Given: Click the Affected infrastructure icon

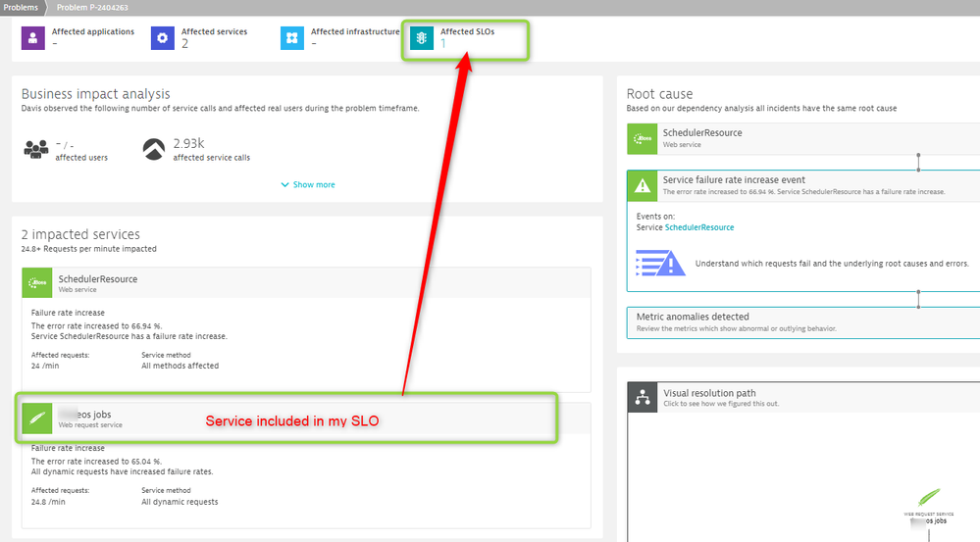Looking at the screenshot, I should coord(292,38).
